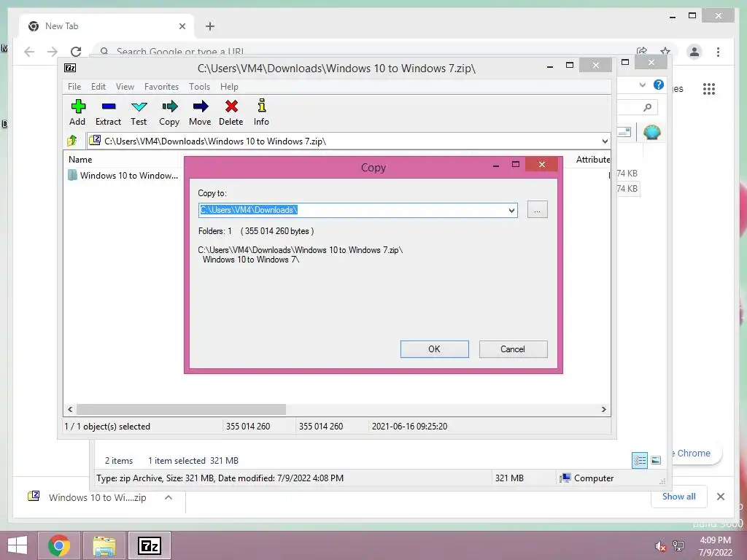Click the '1 / 1 object(s) selected' status text
This screenshot has height=560, width=747.
click(x=107, y=426)
